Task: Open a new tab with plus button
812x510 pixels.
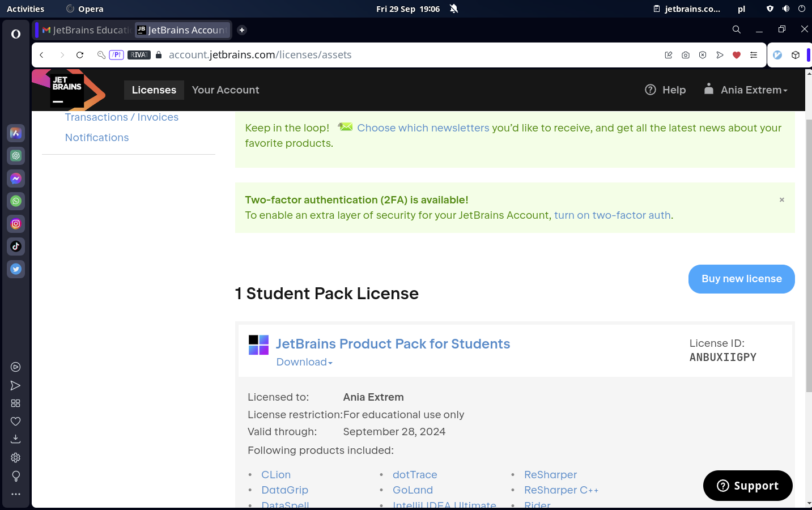Action: pos(242,30)
